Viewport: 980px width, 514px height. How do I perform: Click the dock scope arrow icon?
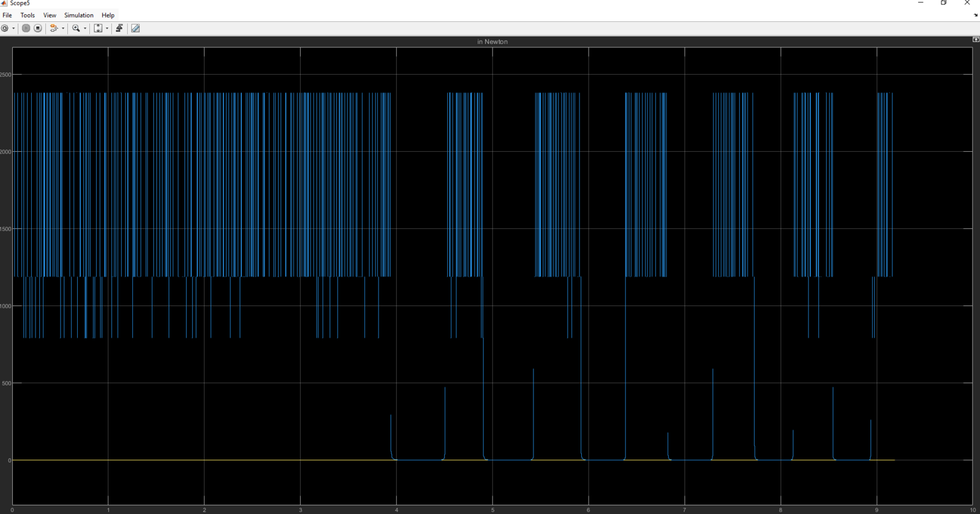976,15
